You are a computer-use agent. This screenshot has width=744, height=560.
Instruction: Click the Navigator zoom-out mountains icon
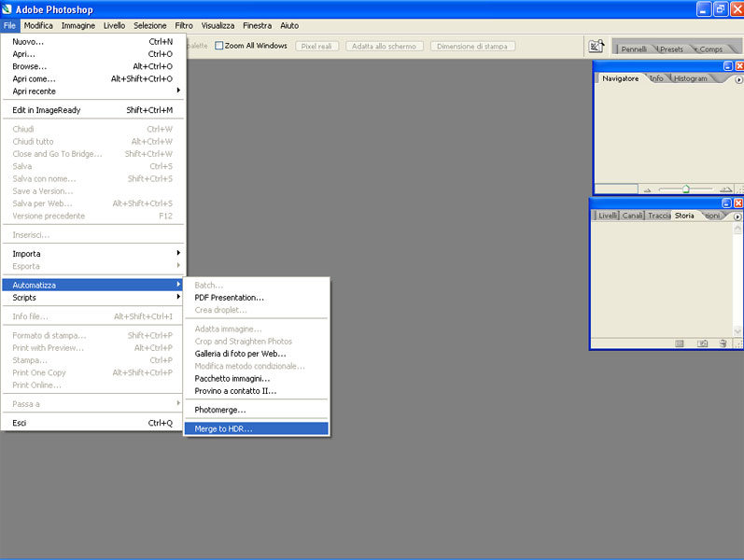647,189
